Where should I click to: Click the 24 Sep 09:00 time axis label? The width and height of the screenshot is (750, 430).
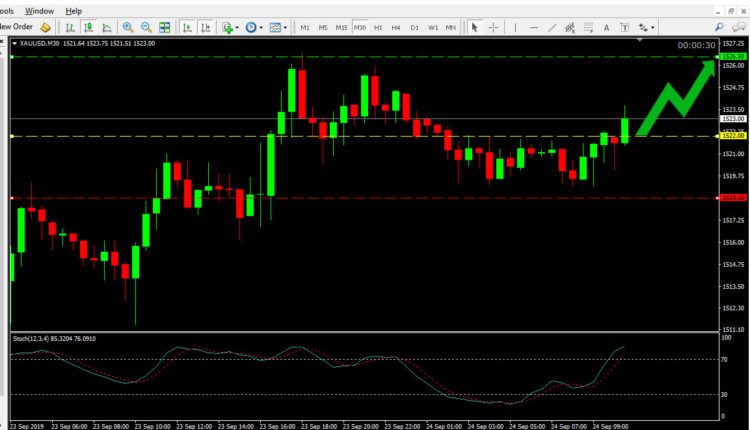(x=610, y=426)
